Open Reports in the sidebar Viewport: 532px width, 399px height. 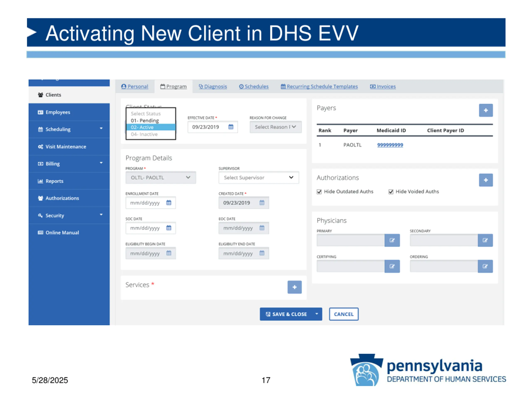pos(69,181)
